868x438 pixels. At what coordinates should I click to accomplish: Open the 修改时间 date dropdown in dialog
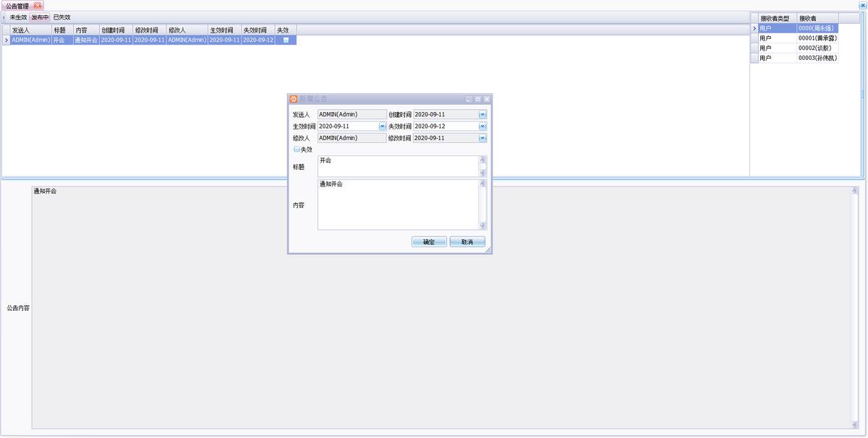482,138
